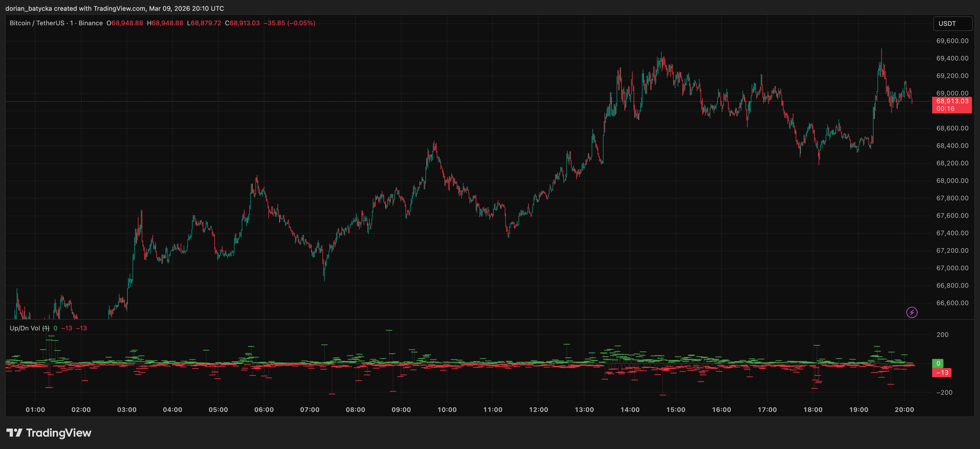This screenshot has width=980, height=449.
Task: Click the red 68,913.03 current price label
Action: tap(952, 101)
